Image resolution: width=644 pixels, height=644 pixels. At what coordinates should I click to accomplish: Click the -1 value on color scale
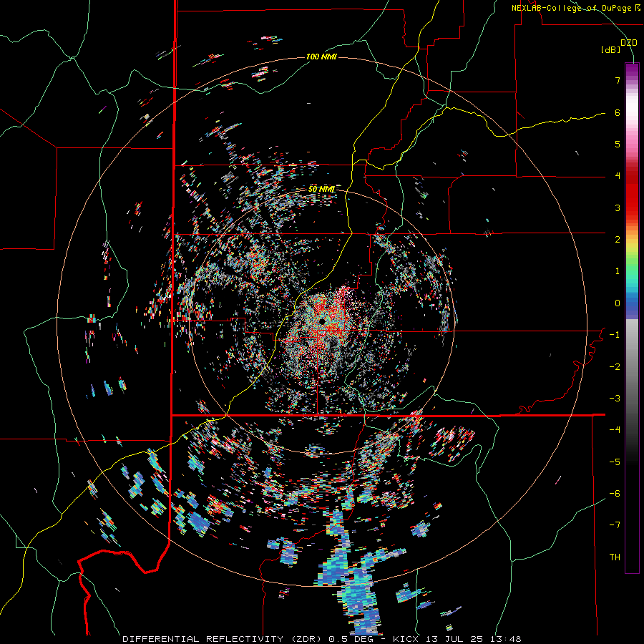click(x=615, y=335)
